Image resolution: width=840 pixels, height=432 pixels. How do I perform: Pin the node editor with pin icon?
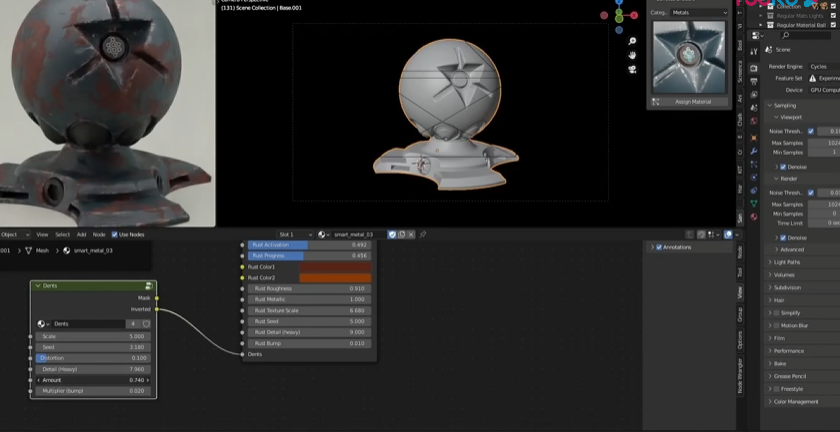pos(423,235)
